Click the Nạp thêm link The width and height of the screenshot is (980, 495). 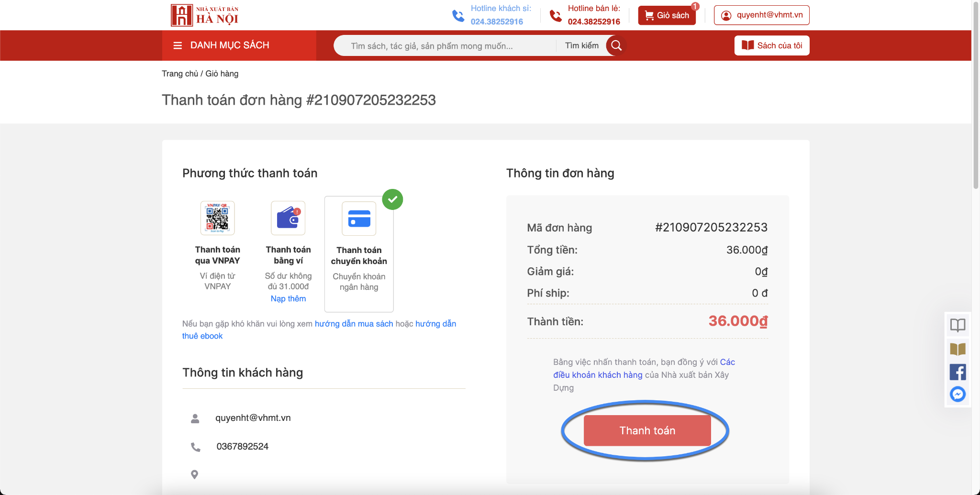[288, 298]
